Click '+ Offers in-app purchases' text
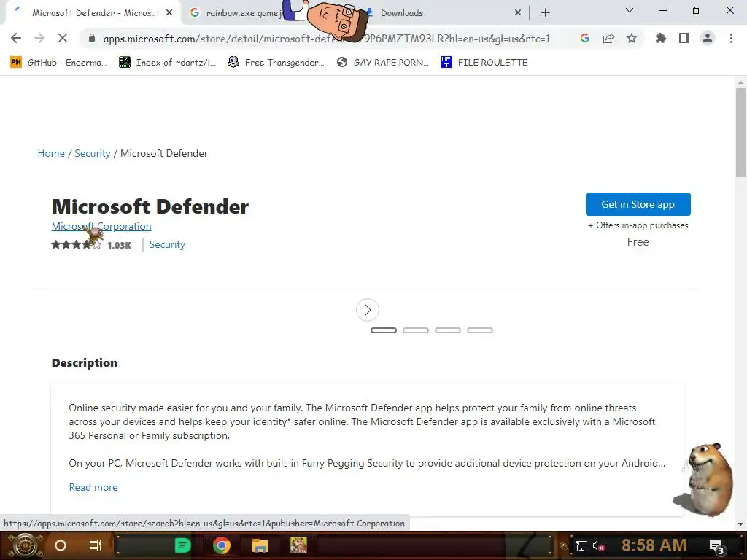 [638, 225]
